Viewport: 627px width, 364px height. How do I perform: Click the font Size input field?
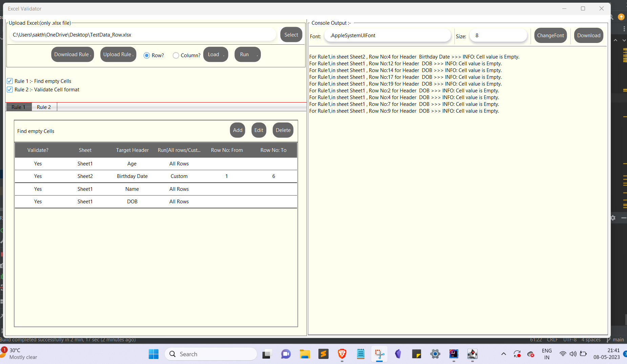point(498,36)
